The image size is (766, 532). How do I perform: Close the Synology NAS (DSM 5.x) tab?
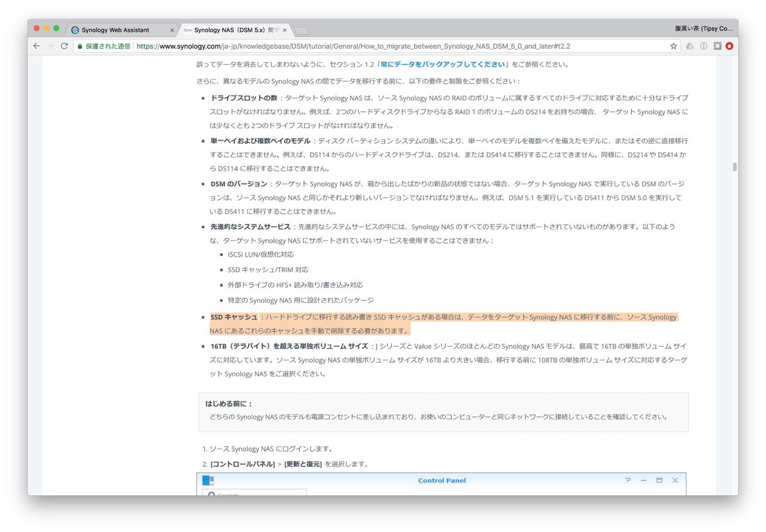pos(284,30)
